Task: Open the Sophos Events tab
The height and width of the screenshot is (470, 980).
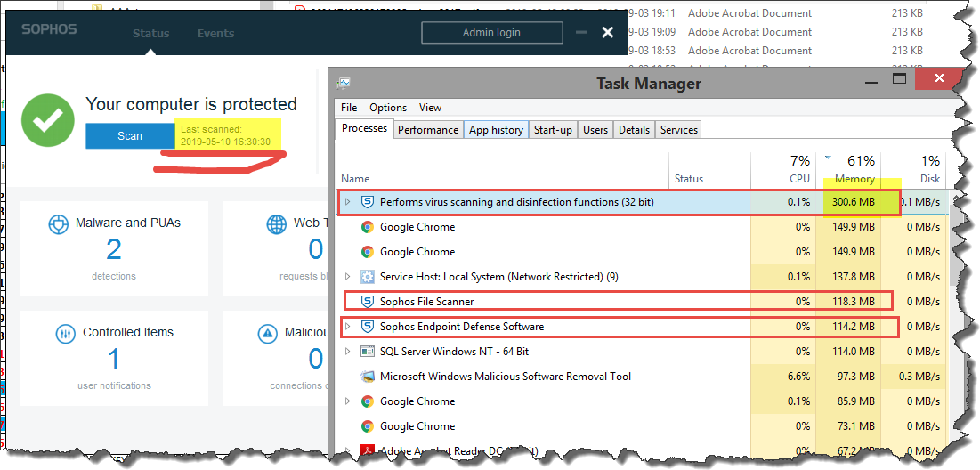Action: pos(215,34)
